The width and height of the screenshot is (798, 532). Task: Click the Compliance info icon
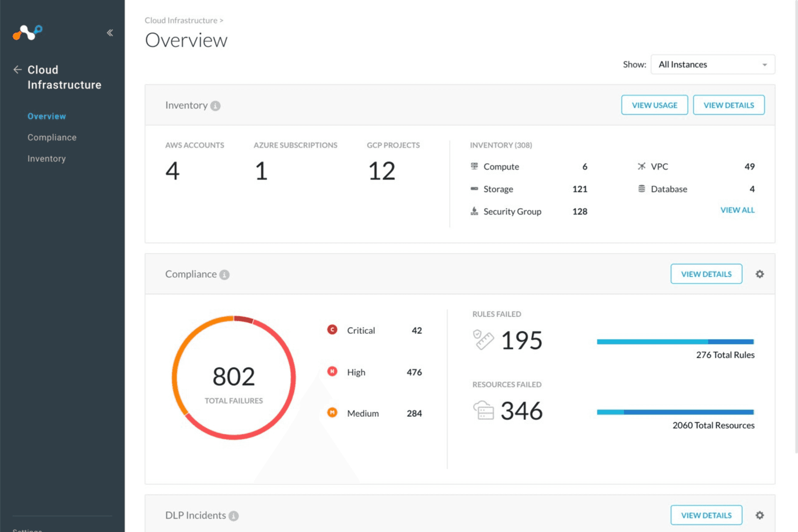point(224,275)
